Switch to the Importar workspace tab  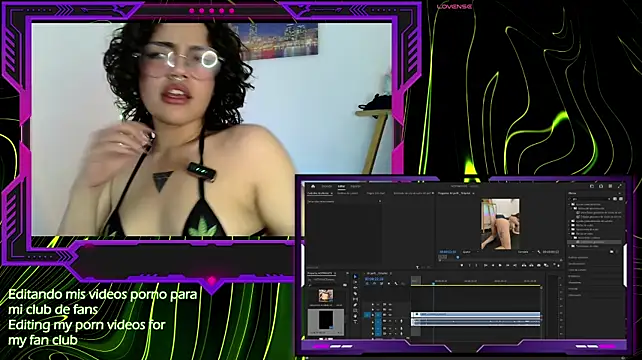pyautogui.click(x=327, y=186)
